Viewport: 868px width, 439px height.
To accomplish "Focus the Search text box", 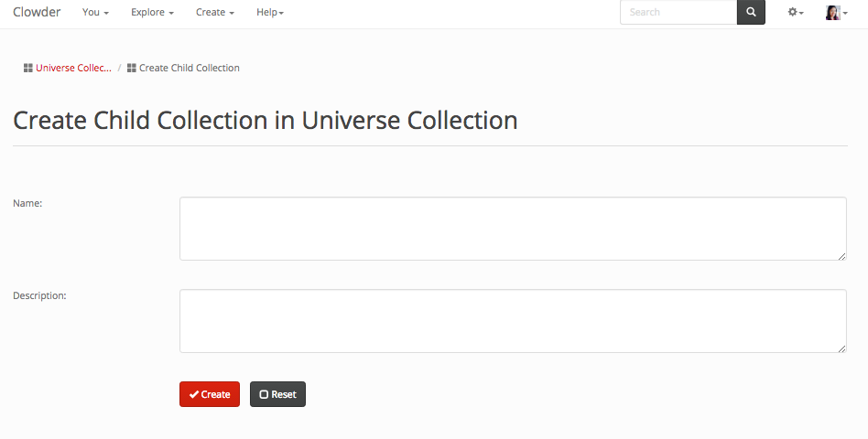I will pos(678,13).
